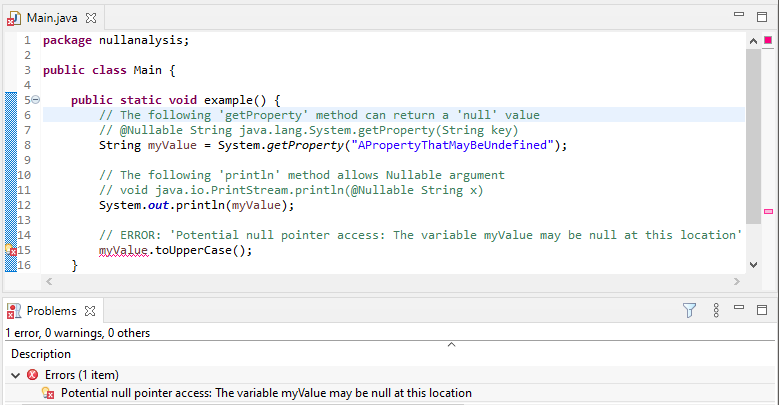Click the Main.java file icon with error badge
The image size is (779, 405).
click(13, 19)
